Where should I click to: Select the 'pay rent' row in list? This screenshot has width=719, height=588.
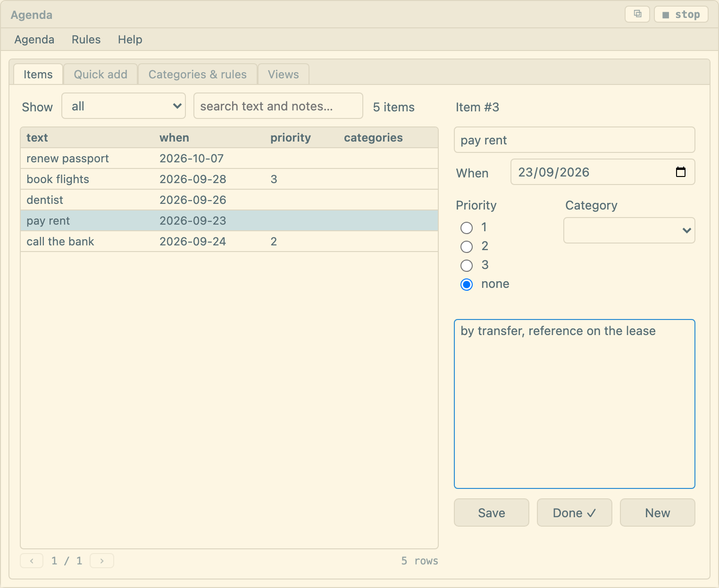point(229,221)
